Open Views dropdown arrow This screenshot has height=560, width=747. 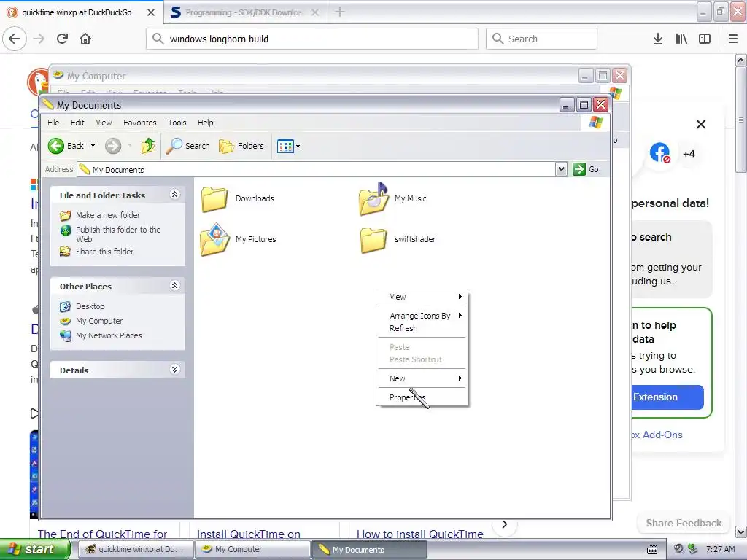coord(298,146)
